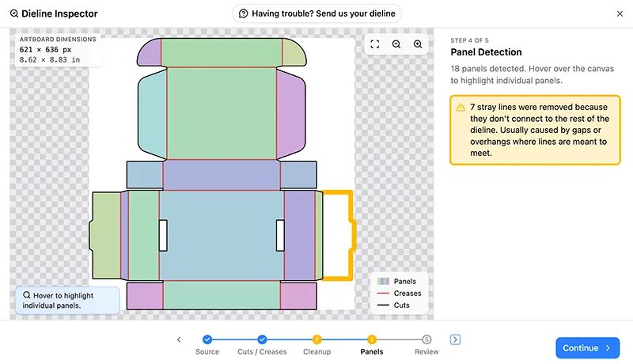Jump to the Review step
The image size is (633, 364).
426,339
